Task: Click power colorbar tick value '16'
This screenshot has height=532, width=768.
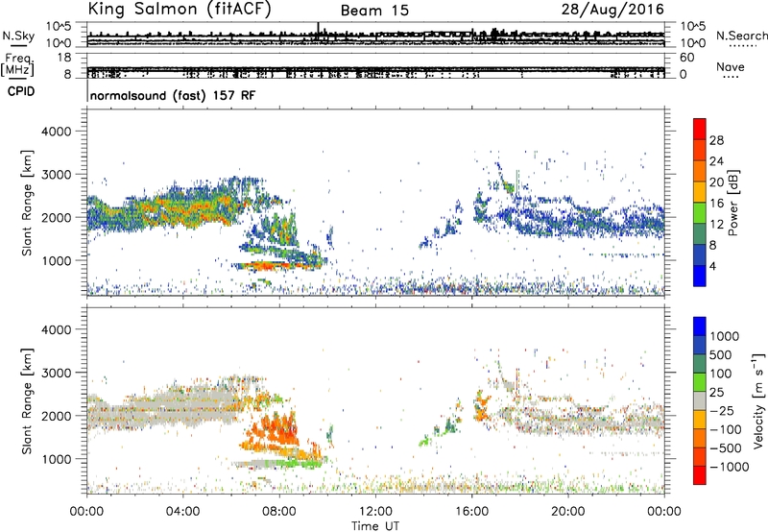Action: 716,204
